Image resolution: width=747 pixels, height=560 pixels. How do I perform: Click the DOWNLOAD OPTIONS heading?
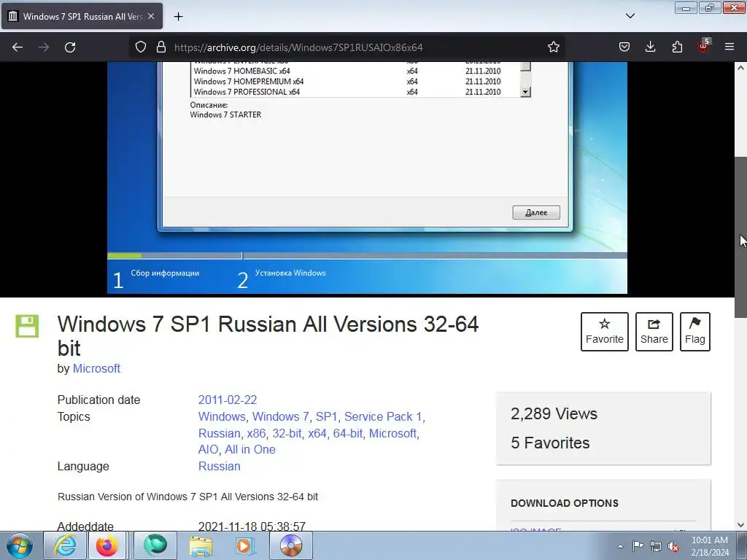click(565, 503)
